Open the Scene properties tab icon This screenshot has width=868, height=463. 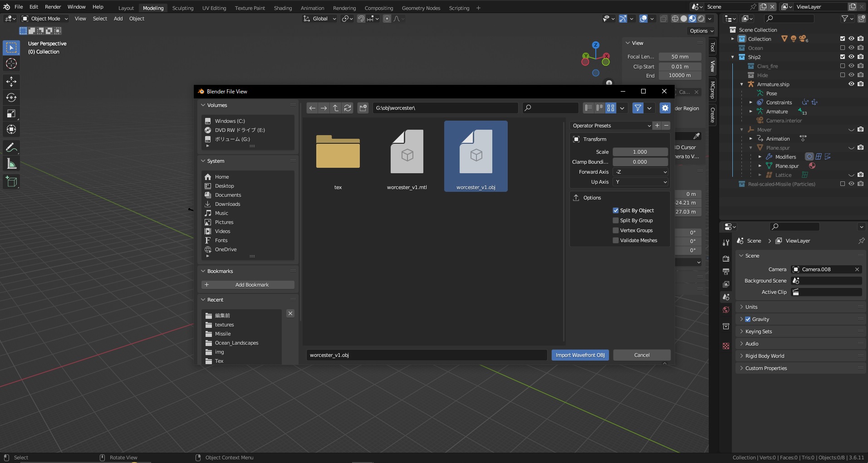click(x=726, y=297)
